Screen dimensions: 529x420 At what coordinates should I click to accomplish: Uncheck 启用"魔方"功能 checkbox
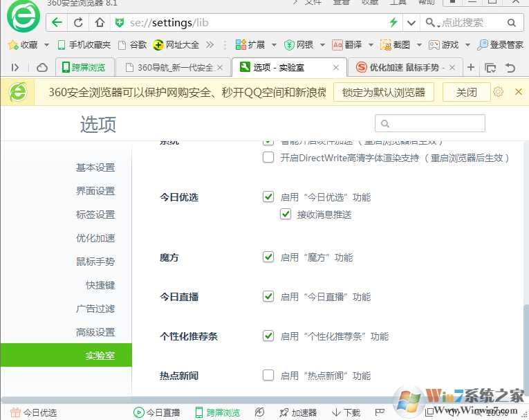tap(268, 257)
